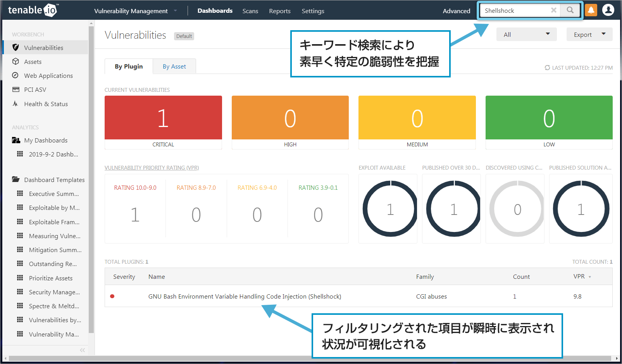Select the Critical severity tile
This screenshot has height=364, width=622.
click(163, 122)
